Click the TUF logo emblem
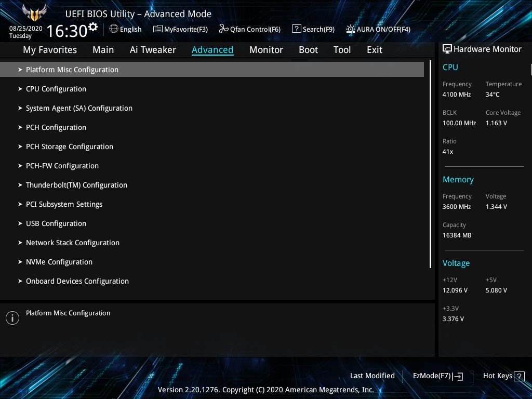Viewport: 532px width, 399px height. pyautogui.click(x=34, y=12)
